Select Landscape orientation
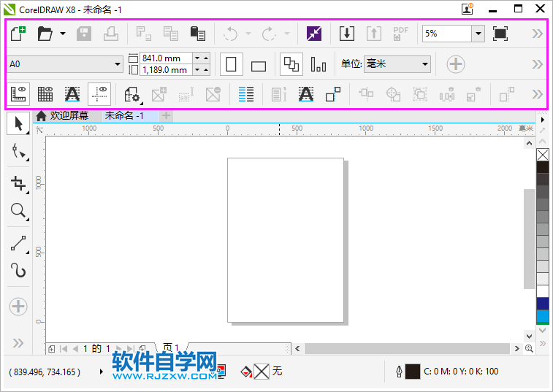This screenshot has height=392, width=553. 259,66
